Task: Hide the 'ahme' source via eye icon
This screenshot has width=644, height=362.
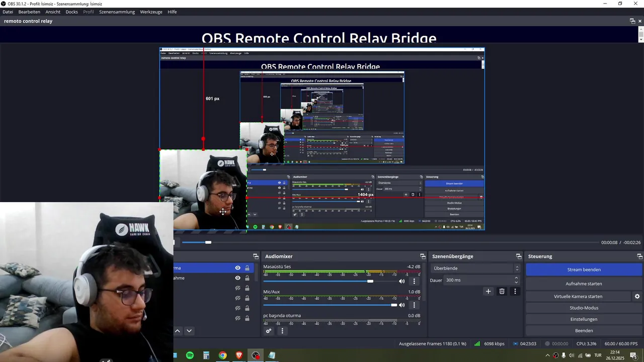Action: pyautogui.click(x=238, y=278)
